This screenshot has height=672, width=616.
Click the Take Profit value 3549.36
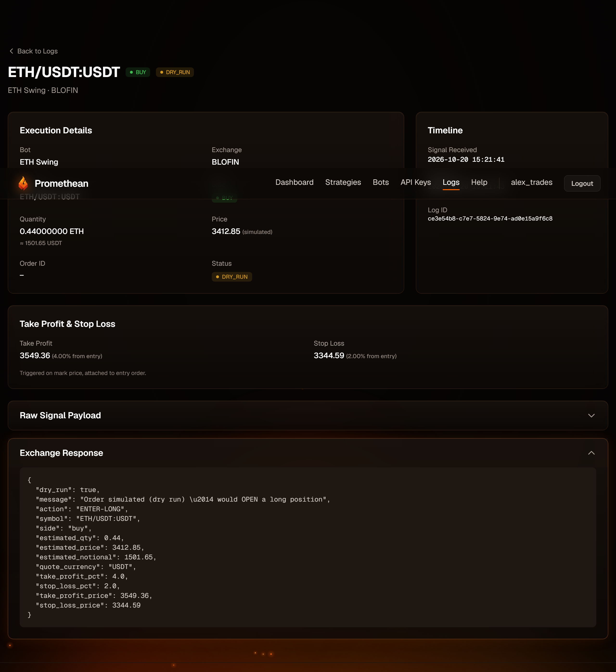pos(35,355)
